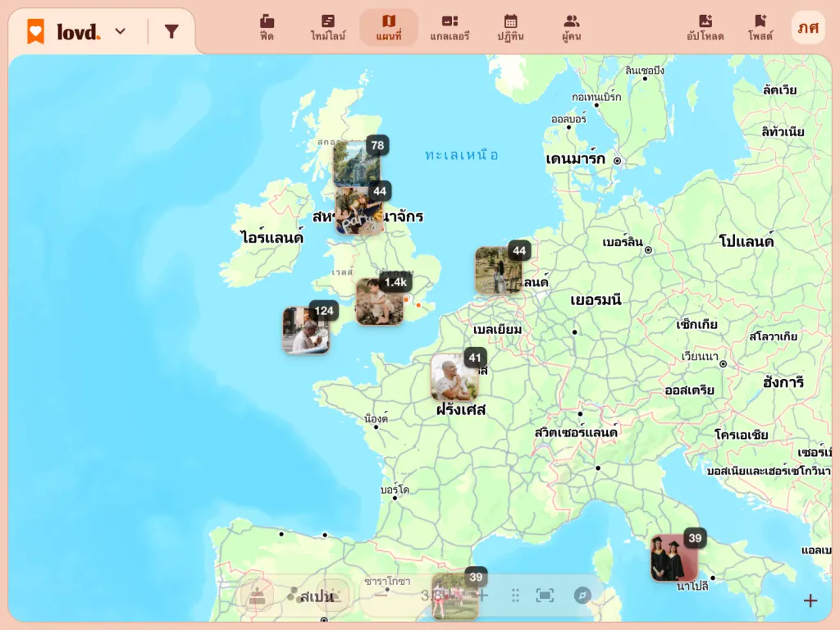Click the สวิตเซอร์แลนด์ label on map
Viewport: 840px width, 630px height.
click(x=576, y=431)
